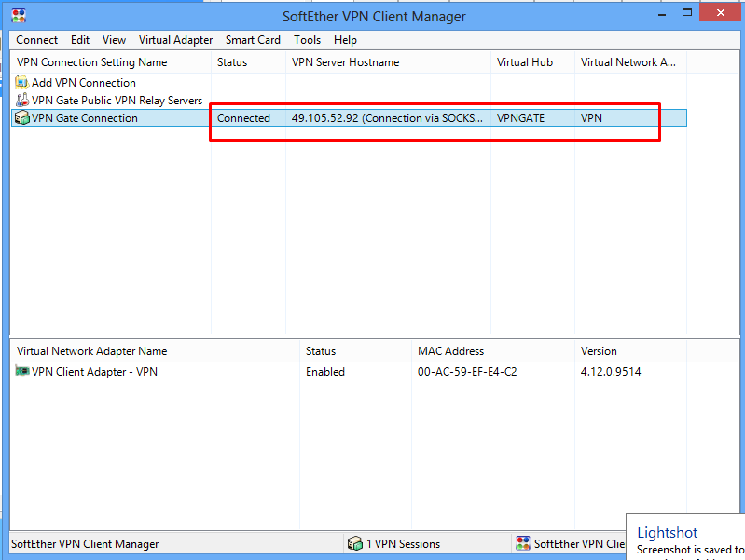This screenshot has width=745, height=560.
Task: Sort by MAC Address column header
Action: [x=493, y=351]
